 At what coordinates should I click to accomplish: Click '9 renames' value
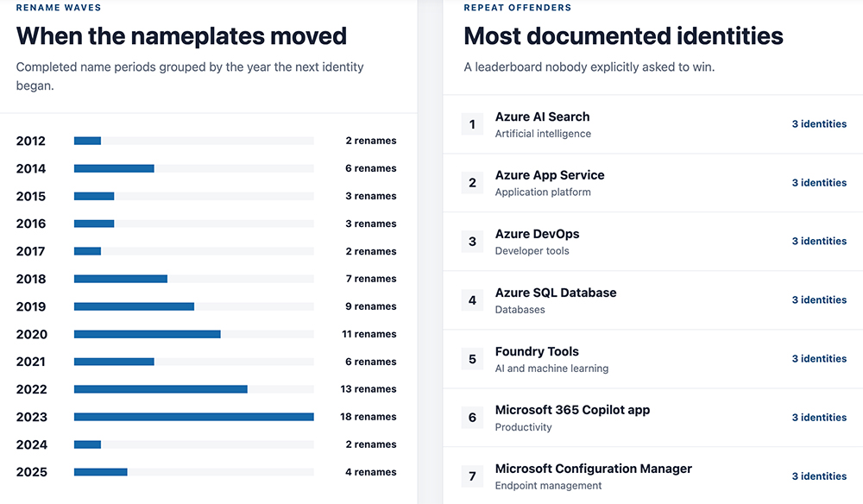[x=371, y=306]
